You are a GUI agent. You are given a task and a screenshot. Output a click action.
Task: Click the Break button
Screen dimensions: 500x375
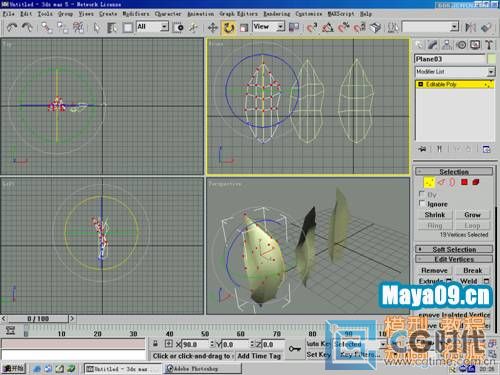click(472, 270)
